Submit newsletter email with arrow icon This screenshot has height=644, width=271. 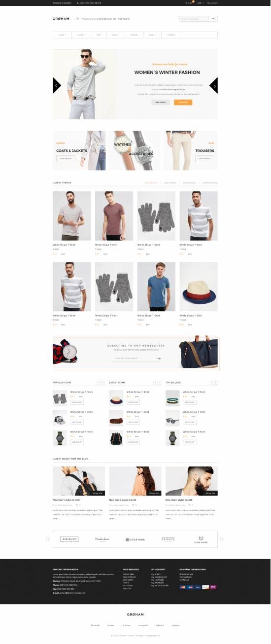tap(159, 358)
